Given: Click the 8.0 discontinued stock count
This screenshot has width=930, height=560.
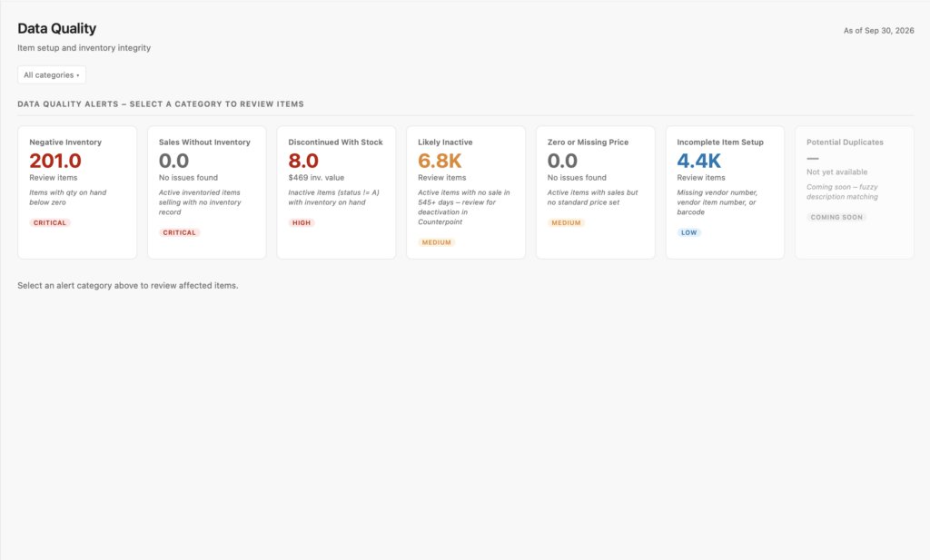Looking at the screenshot, I should (303, 161).
